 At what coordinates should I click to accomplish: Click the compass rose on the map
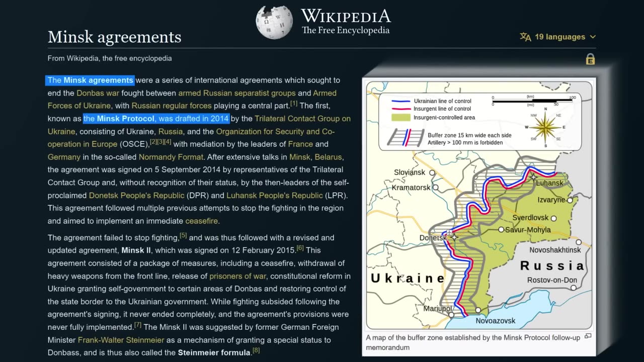pos(545,127)
